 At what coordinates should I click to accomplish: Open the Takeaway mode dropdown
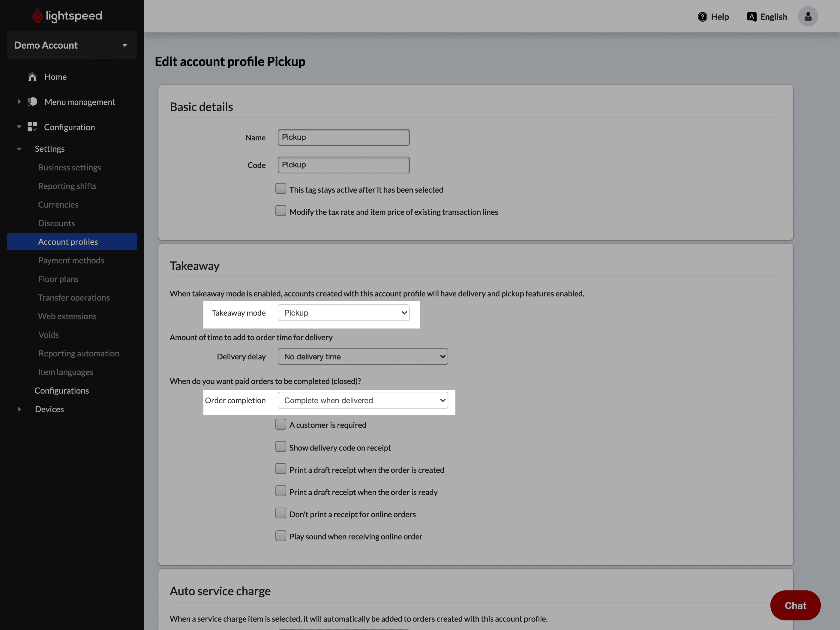344,313
